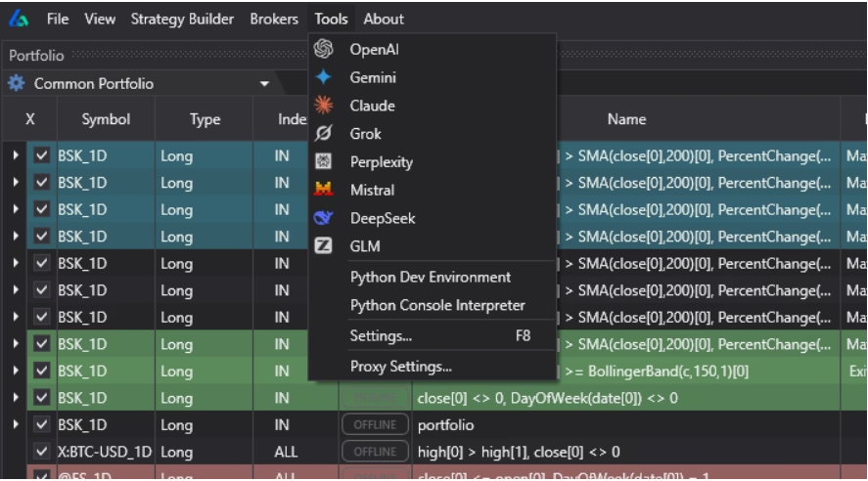868x481 pixels.
Task: Uncheck checkbox of the portfolio row
Action: pos(41,424)
